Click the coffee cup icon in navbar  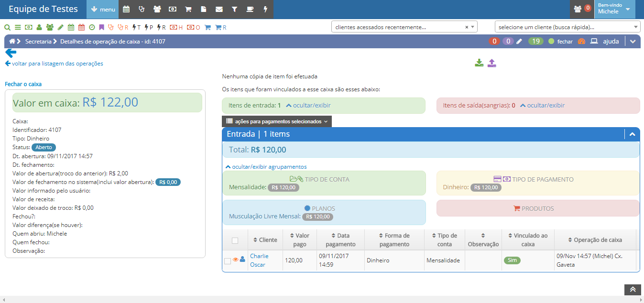[x=250, y=9]
